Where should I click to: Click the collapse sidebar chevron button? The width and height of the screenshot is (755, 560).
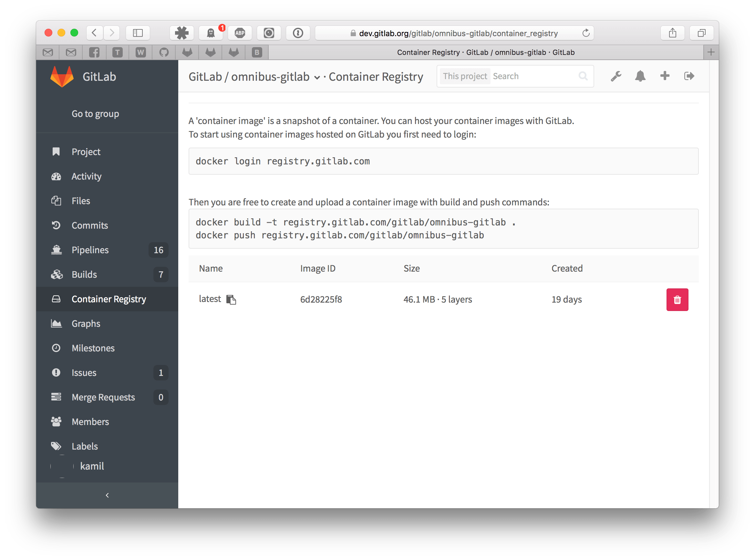[108, 495]
